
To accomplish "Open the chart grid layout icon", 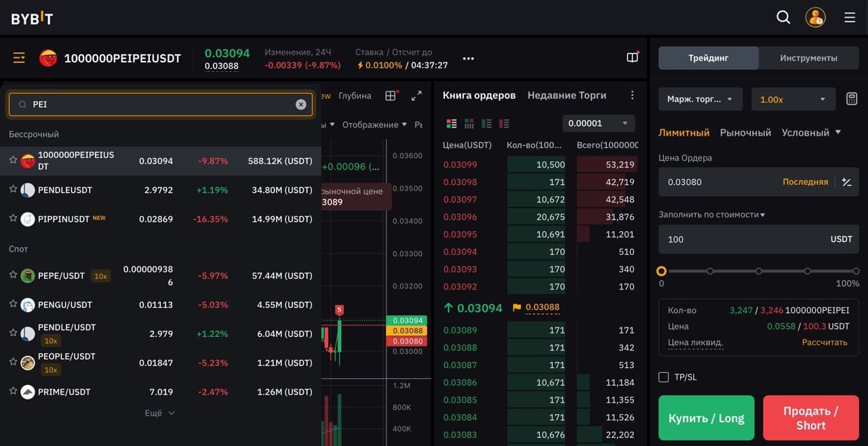I will 391,96.
